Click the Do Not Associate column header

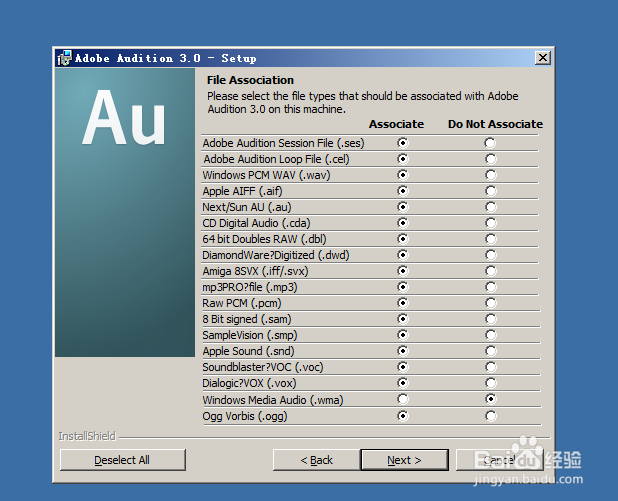[x=495, y=124]
